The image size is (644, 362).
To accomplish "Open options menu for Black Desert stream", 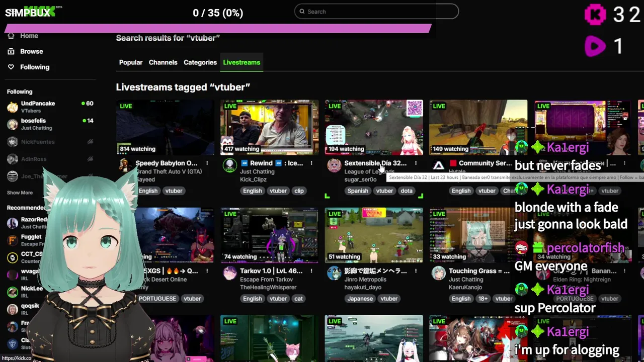I will tap(207, 270).
